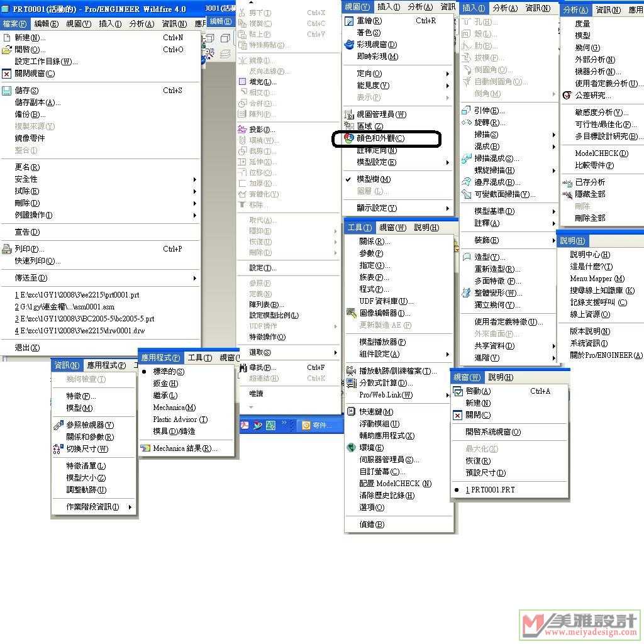The height and width of the screenshot is (644, 644).
Task: Expand the 定向(O) submenu
Action: click(x=397, y=74)
